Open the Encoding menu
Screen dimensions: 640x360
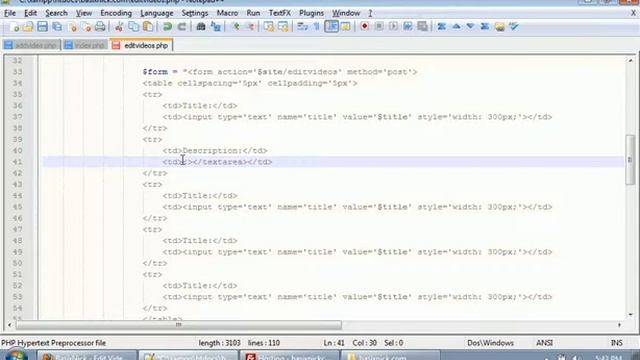pos(116,13)
